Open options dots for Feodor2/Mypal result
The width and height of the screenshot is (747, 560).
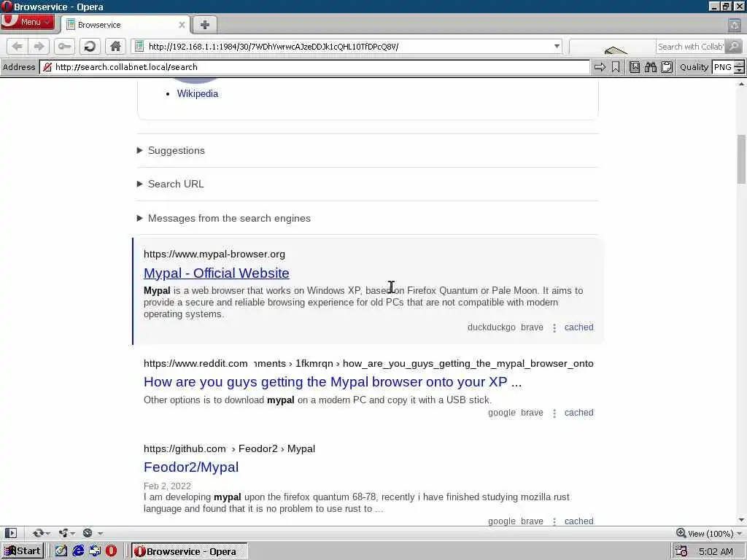click(x=554, y=521)
